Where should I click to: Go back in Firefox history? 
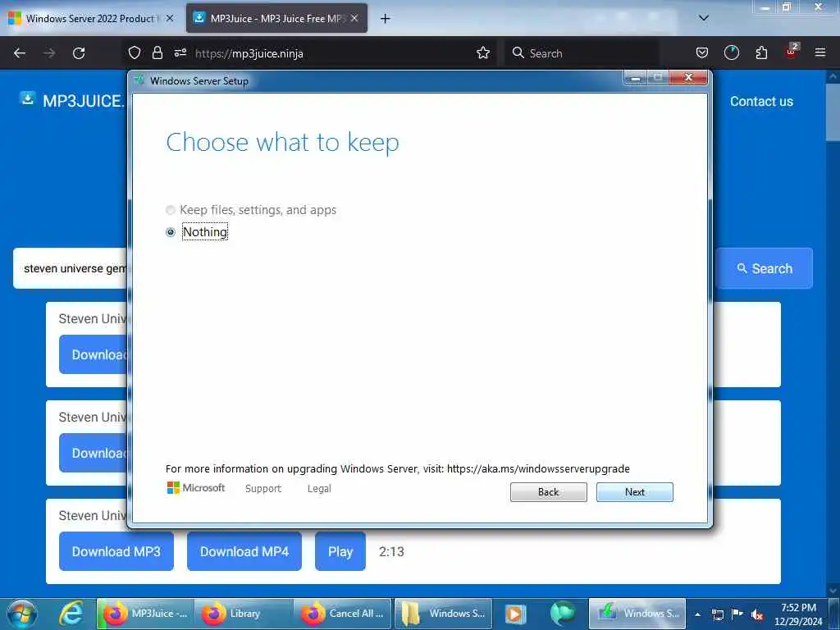click(20, 53)
